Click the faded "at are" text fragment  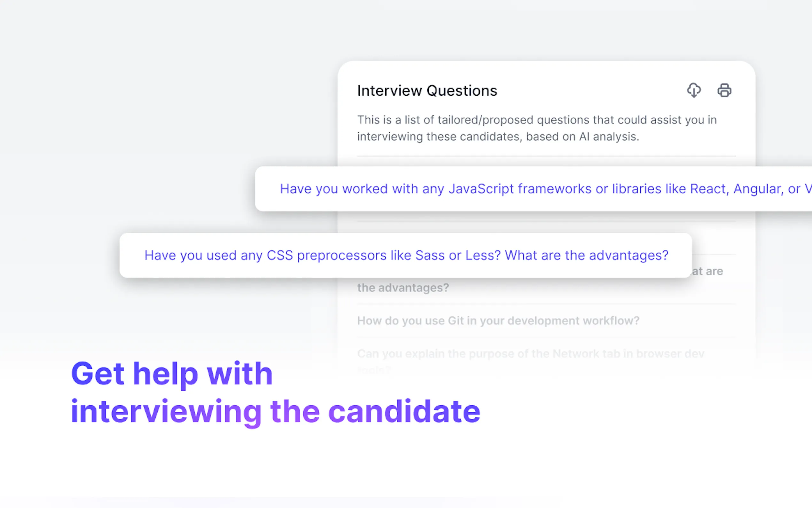(707, 271)
